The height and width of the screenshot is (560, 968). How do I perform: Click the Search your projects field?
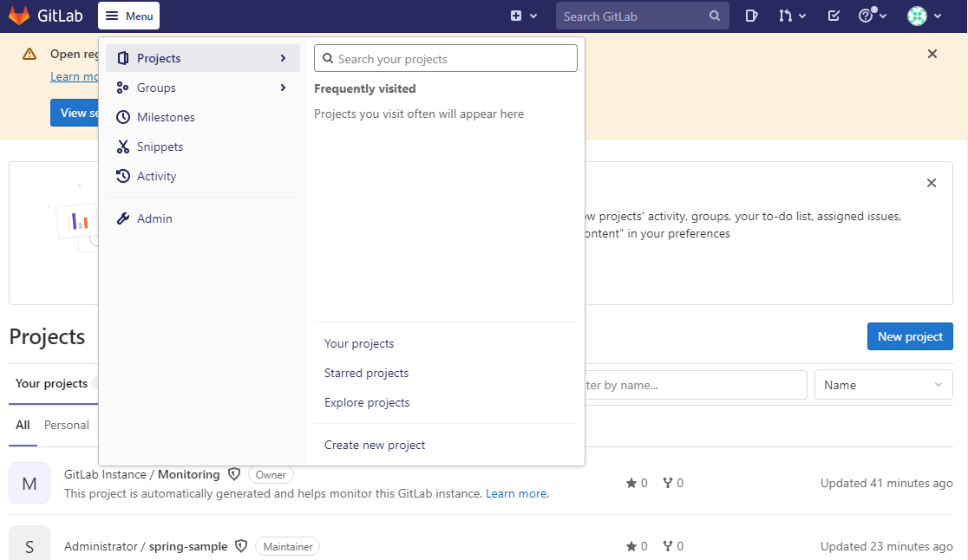pos(446,59)
